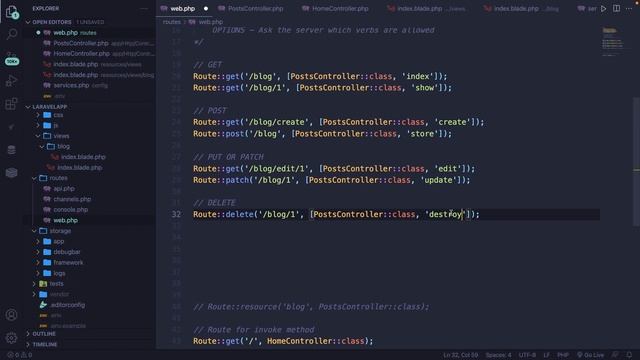Screen dimensions: 640x360
Task: Expand the vendor folder
Action: click(x=59, y=294)
